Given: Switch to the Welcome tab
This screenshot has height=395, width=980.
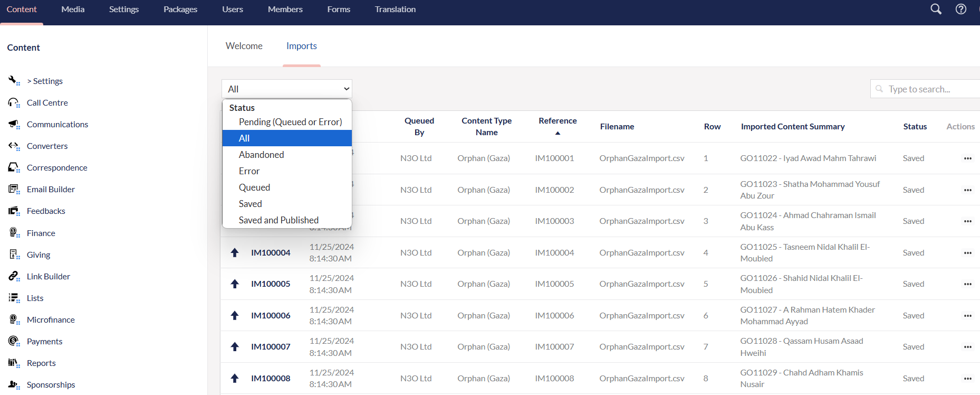Looking at the screenshot, I should click(x=244, y=46).
